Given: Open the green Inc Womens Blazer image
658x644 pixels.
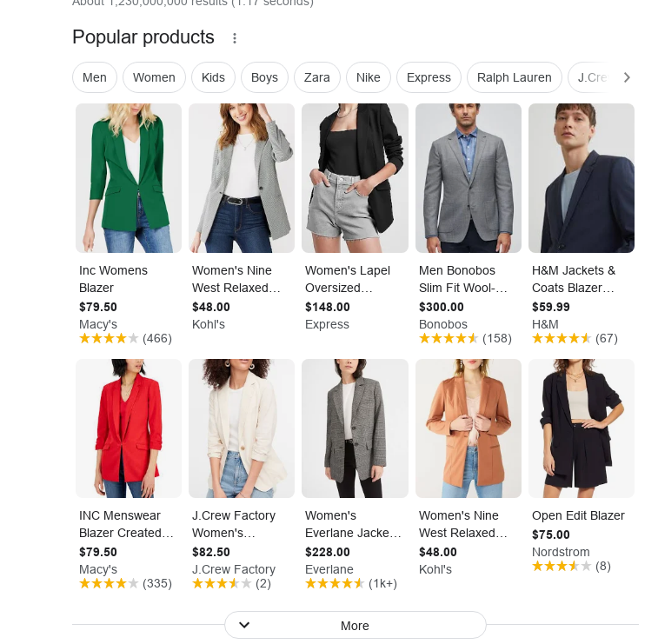Looking at the screenshot, I should [x=129, y=178].
